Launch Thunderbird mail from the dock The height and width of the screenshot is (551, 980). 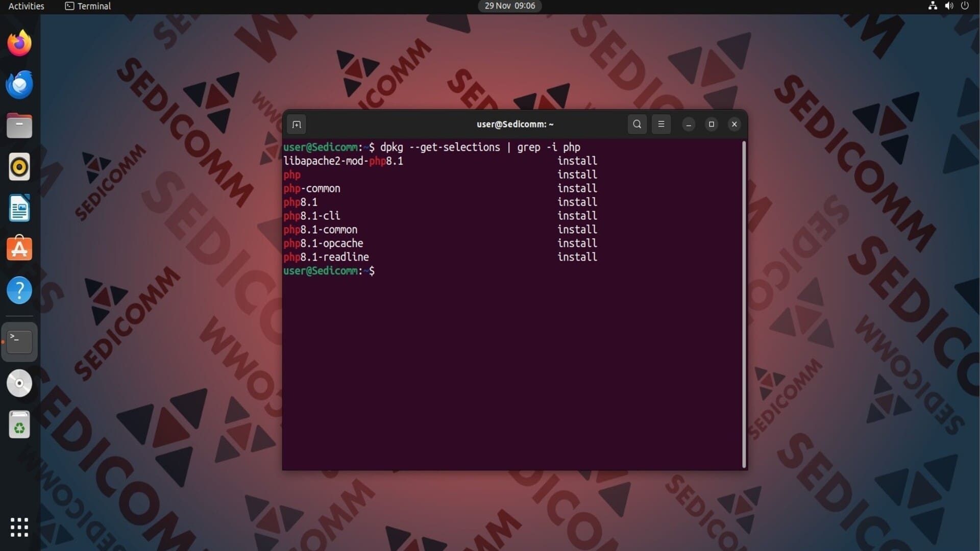(19, 85)
